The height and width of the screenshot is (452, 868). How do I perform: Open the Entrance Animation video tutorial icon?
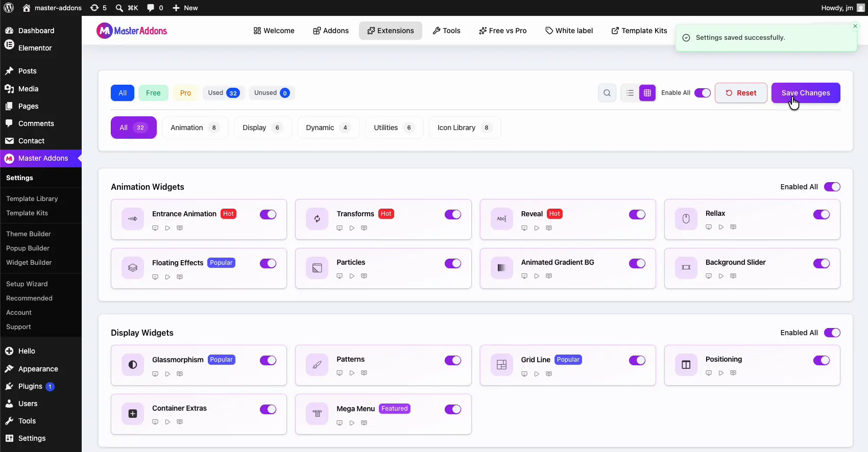[x=167, y=228]
